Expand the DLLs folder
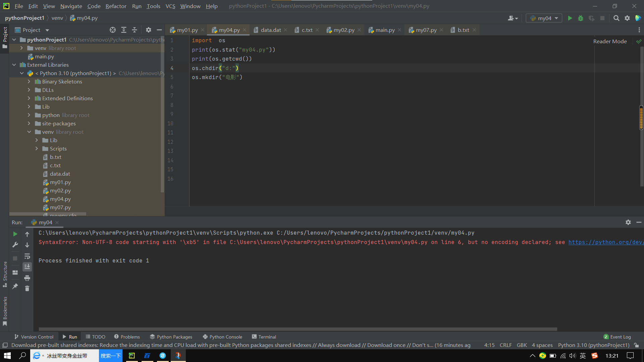This screenshot has height=362, width=644. (29, 90)
